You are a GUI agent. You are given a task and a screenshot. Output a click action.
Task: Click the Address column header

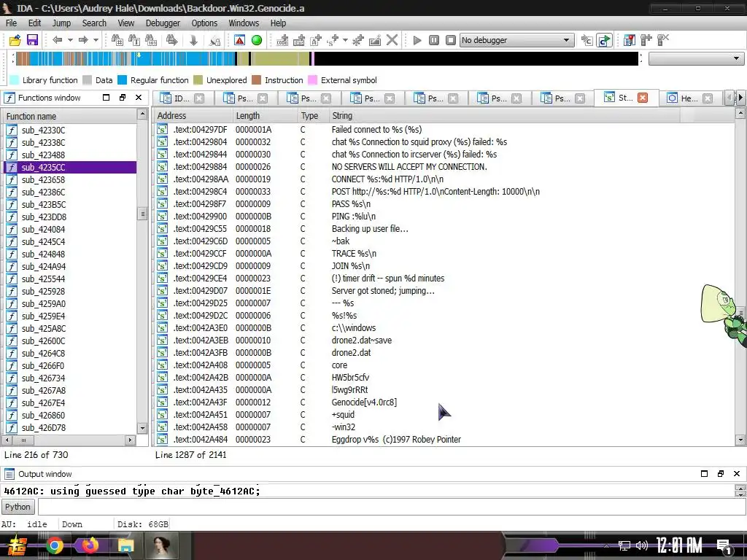pyautogui.click(x=193, y=115)
